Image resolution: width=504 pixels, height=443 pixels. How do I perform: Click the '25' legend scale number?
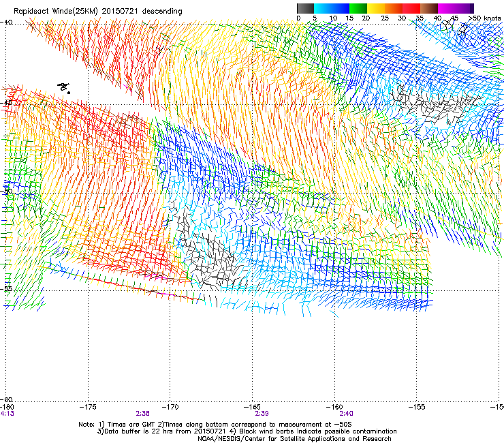385,18
